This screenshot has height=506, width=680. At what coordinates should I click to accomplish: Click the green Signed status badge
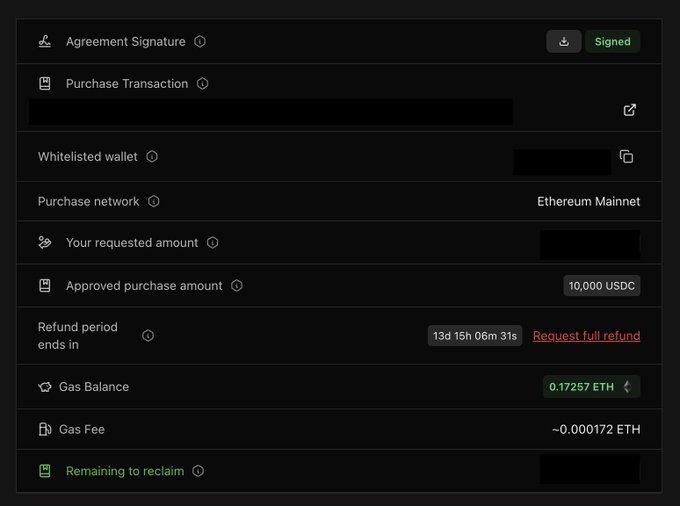[x=612, y=42]
